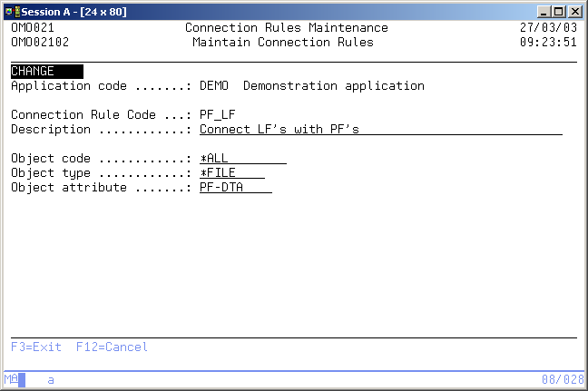Viewport: 588px width, 391px height.
Task: Click the Description input field
Action: [380, 130]
